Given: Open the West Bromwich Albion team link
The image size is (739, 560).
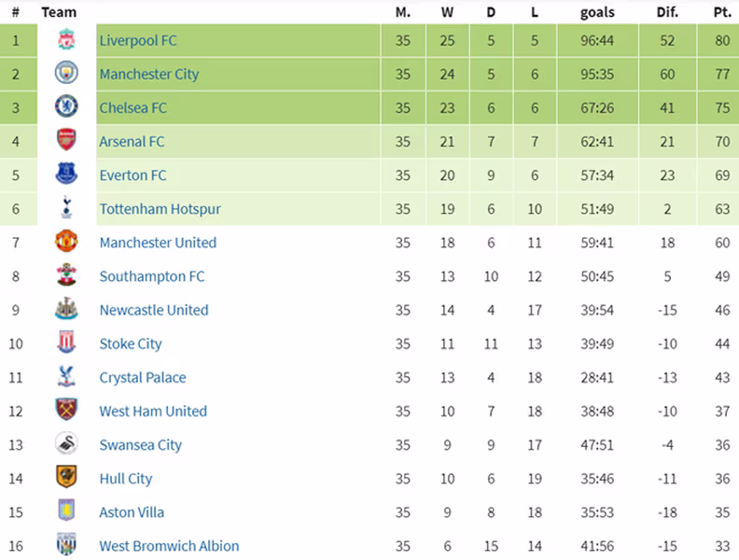Looking at the screenshot, I should [169, 546].
